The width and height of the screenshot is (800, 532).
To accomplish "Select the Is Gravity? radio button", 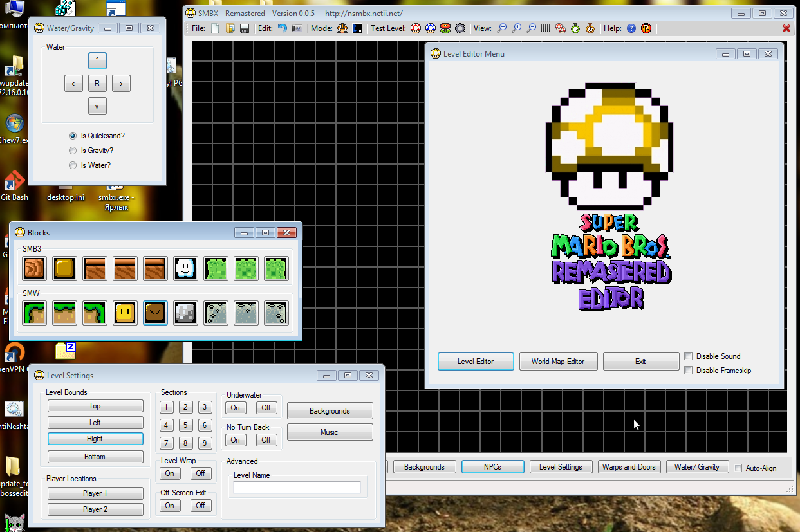I will point(73,151).
